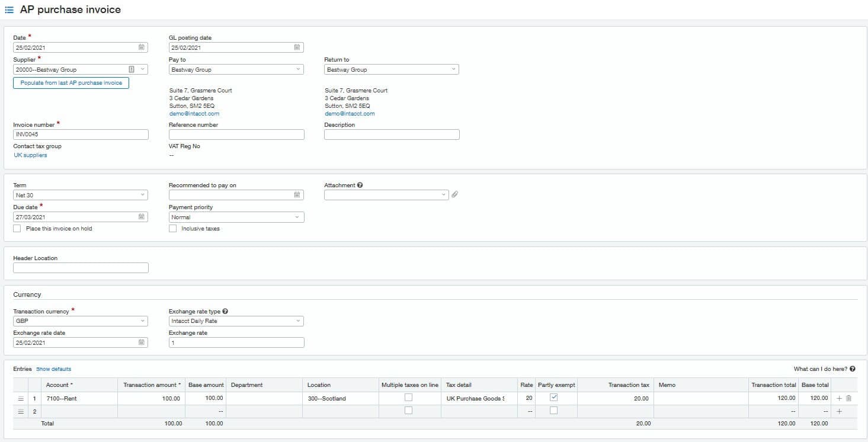Check Partly exempt on row 2

[554, 410]
